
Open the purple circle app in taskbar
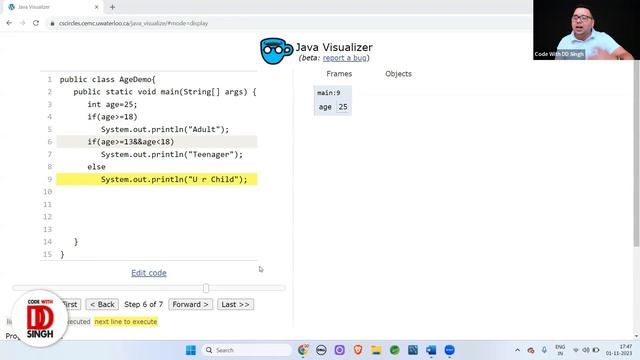(x=340, y=350)
